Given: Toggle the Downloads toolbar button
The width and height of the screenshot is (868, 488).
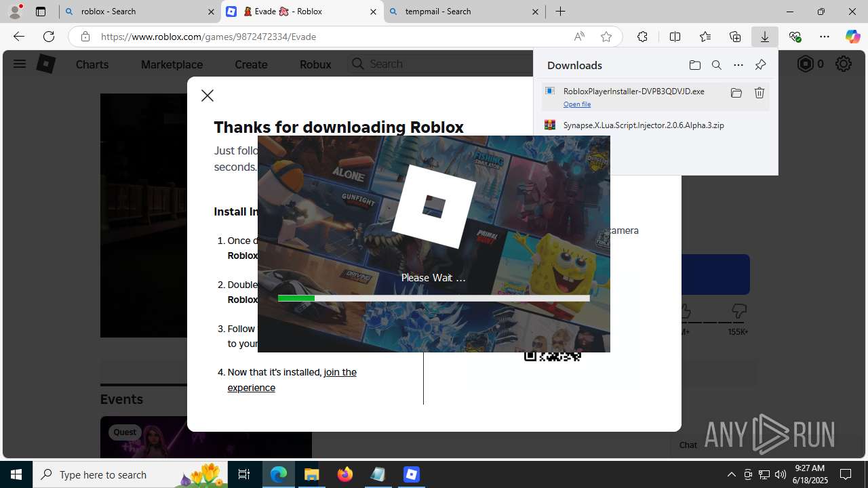Looking at the screenshot, I should (x=765, y=37).
